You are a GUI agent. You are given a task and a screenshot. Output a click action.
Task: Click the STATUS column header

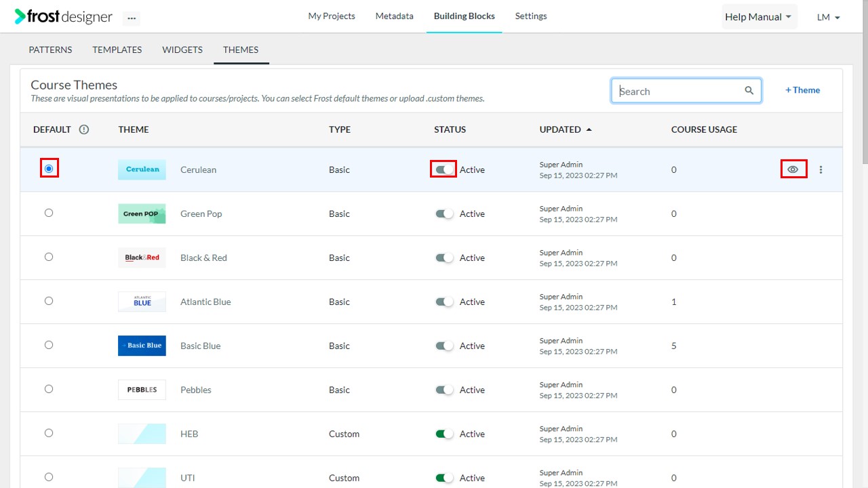click(x=450, y=129)
